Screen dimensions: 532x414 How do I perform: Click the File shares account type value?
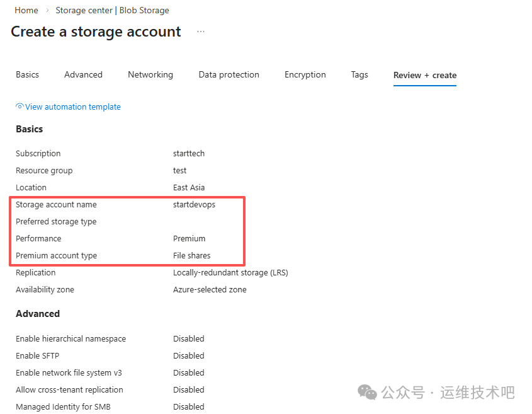[x=192, y=256]
